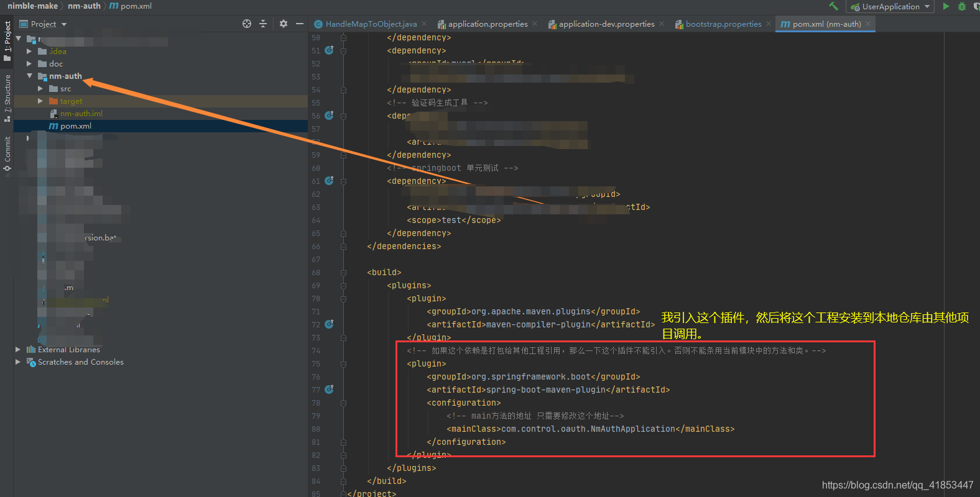980x497 pixels.
Task: Expand External Libraries node
Action: pos(18,350)
